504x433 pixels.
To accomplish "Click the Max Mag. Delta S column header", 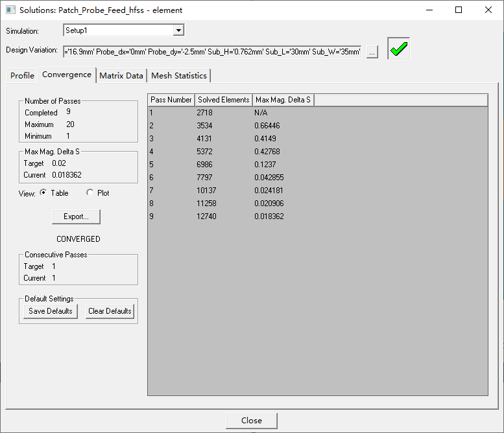I will (283, 100).
